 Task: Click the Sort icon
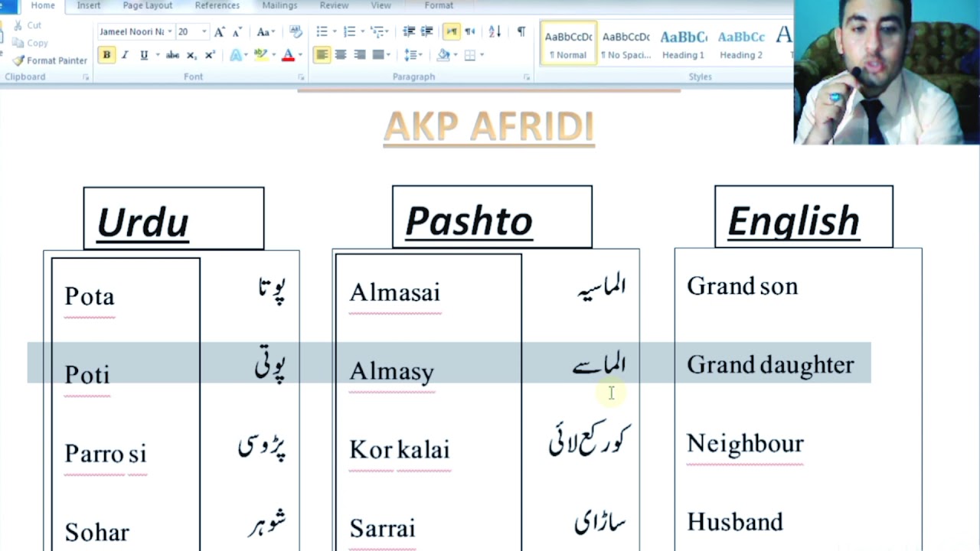point(495,31)
